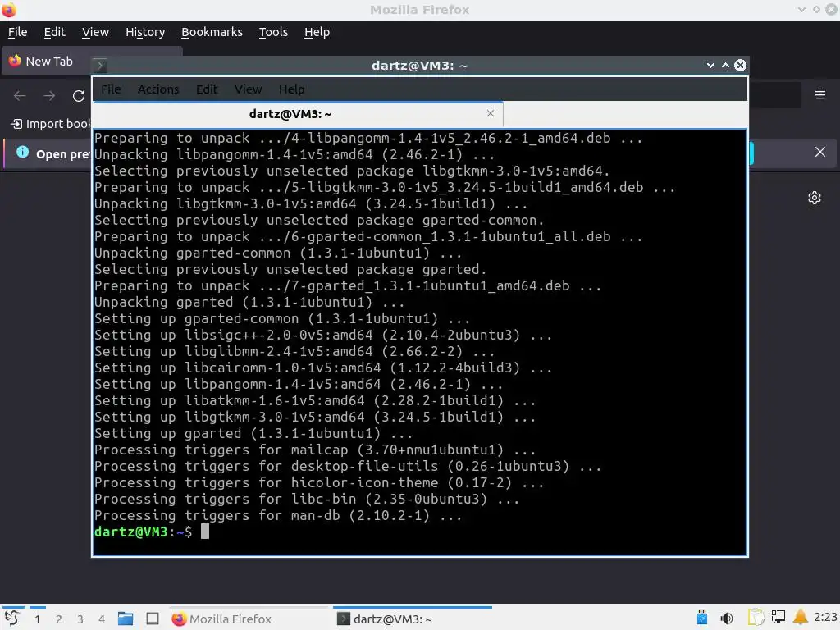Switch to dartz@VM3 terminal in the taskbar
This screenshot has height=630, width=840.
point(413,619)
